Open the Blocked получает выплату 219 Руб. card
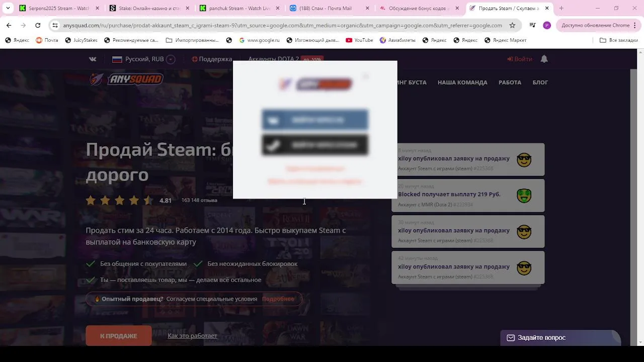The width and height of the screenshot is (644, 362). (468, 196)
